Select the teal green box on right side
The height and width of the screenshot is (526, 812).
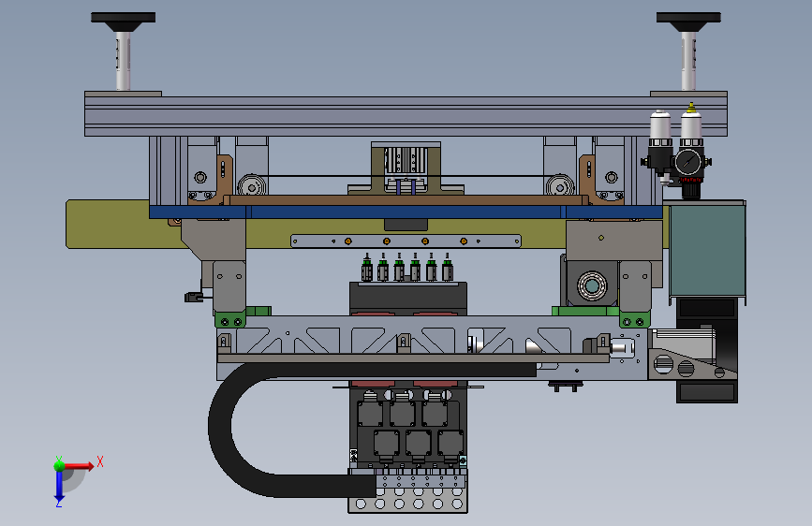click(707, 251)
